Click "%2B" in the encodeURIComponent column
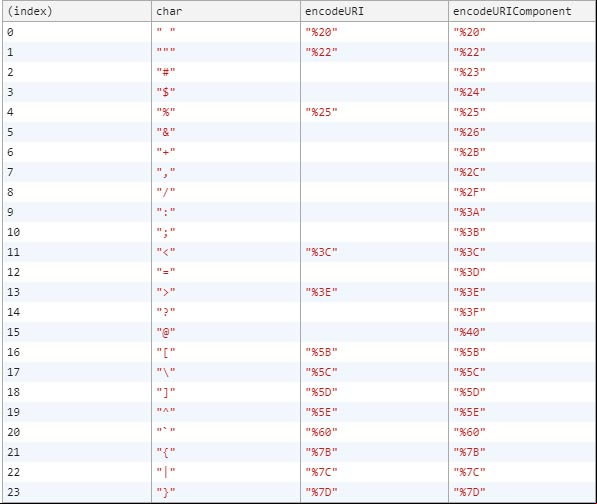Screen dimensions: 597x504 [469, 152]
